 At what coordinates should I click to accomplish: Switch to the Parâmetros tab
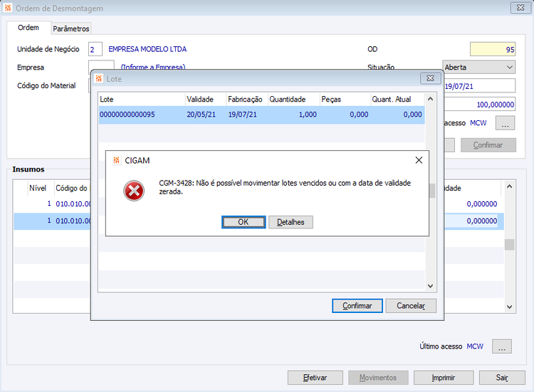tap(70, 28)
